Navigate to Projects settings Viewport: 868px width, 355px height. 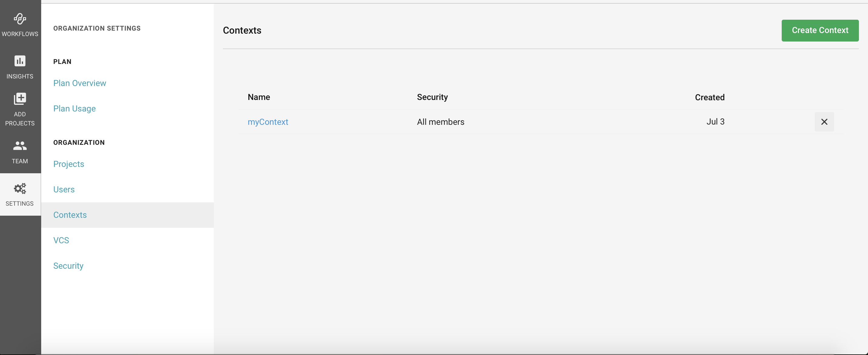69,164
